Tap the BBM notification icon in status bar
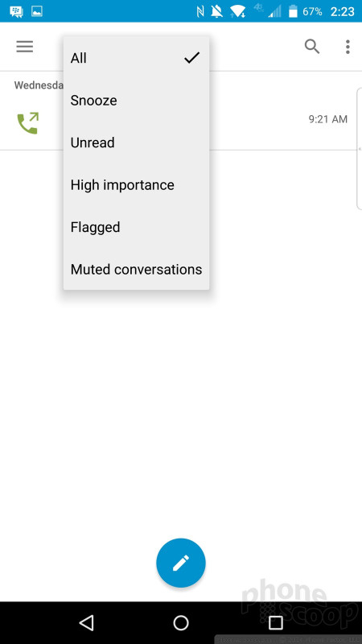 [16, 11]
